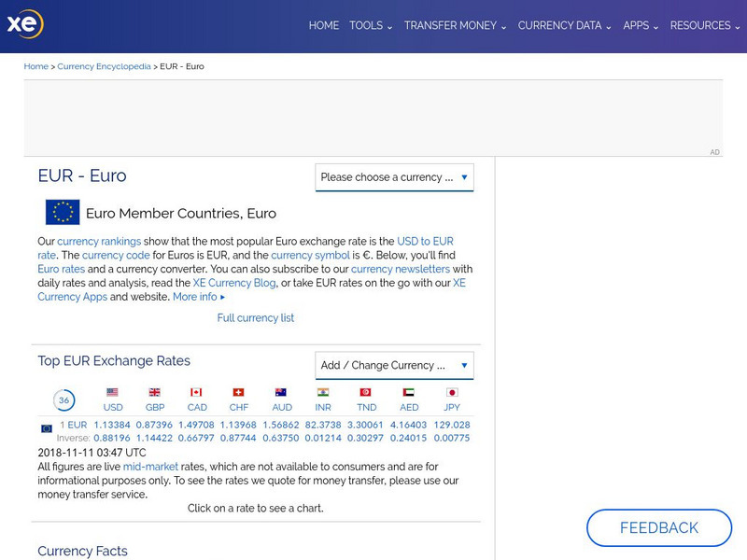Click the UAE flag icon above AED
The height and width of the screenshot is (560, 747).
click(408, 392)
